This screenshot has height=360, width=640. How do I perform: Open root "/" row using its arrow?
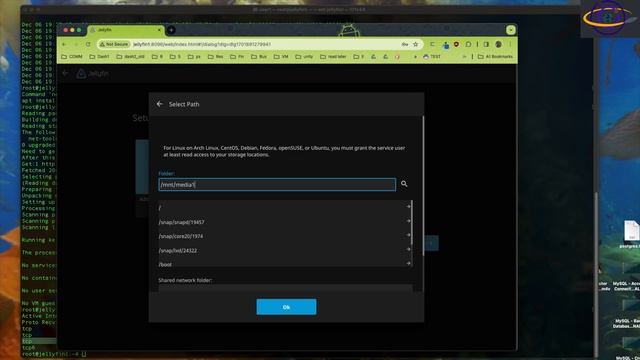(408, 207)
